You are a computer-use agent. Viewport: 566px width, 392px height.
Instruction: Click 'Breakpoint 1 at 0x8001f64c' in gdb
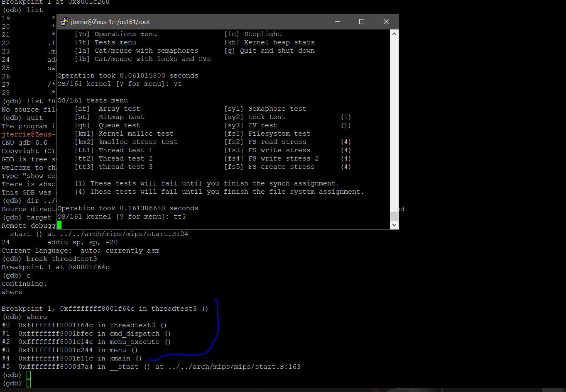(56, 267)
